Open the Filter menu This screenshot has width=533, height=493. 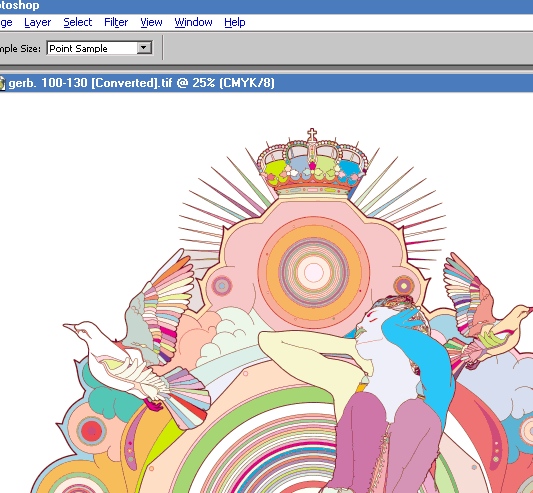click(116, 22)
